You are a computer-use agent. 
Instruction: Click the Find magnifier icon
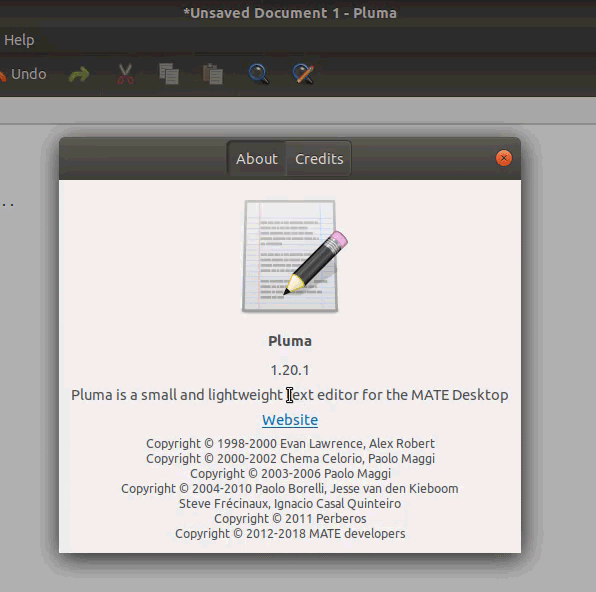point(258,74)
